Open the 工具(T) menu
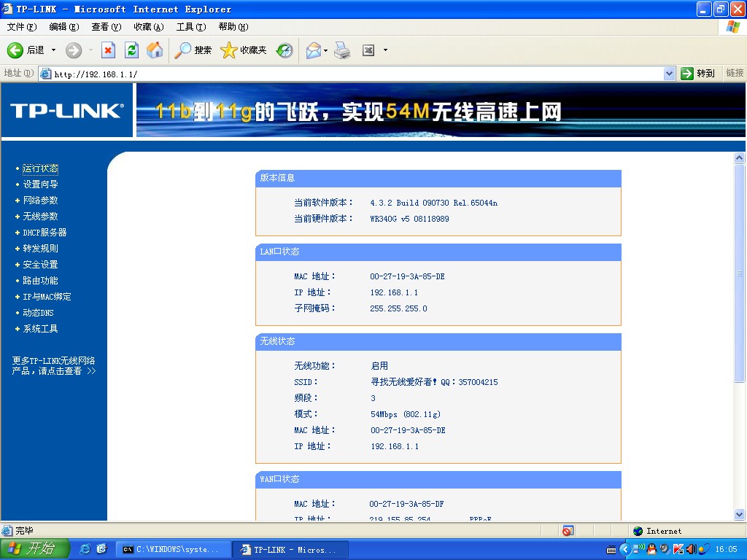The width and height of the screenshot is (747, 560). click(x=191, y=27)
